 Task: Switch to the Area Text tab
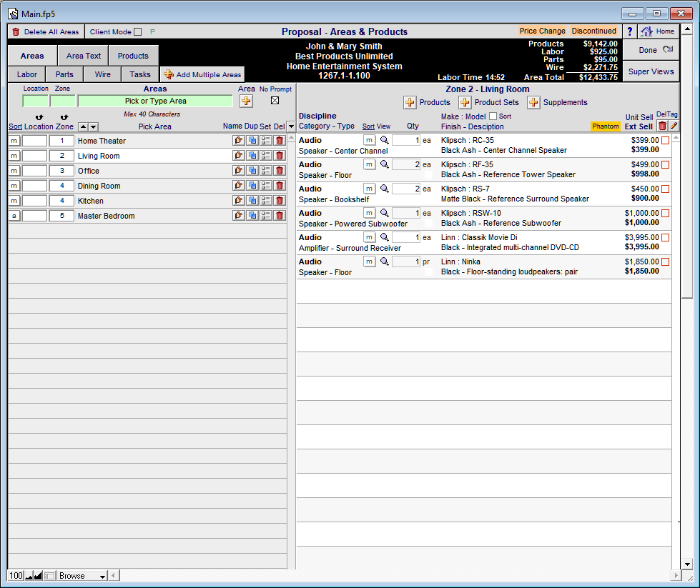tap(84, 56)
